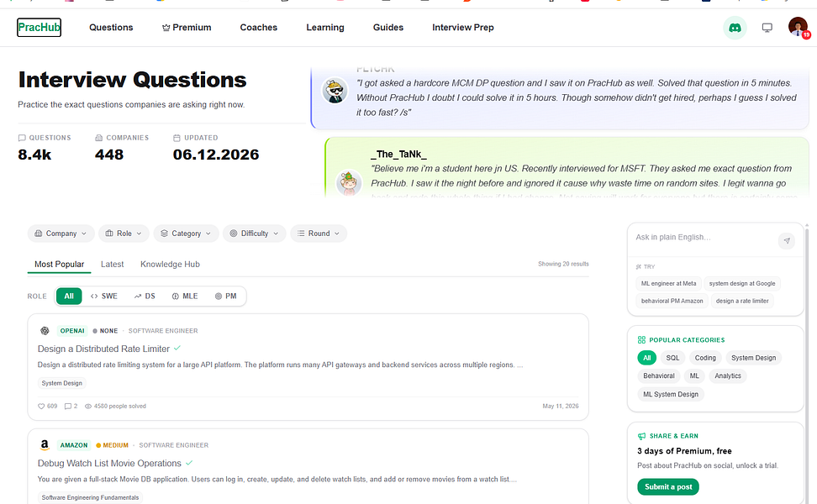Click _The_TaNk_ reviewer avatar image
The image size is (817, 504).
coord(349,183)
